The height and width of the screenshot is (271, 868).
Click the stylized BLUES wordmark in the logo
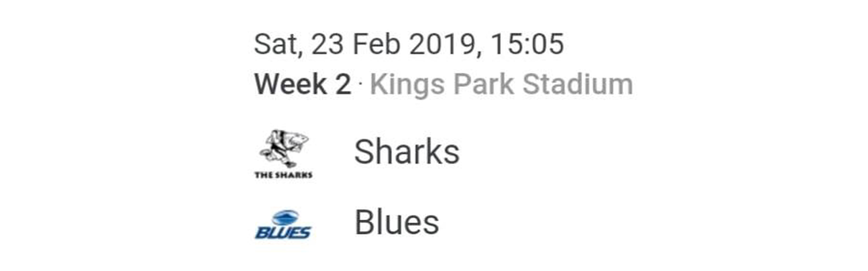tap(283, 232)
